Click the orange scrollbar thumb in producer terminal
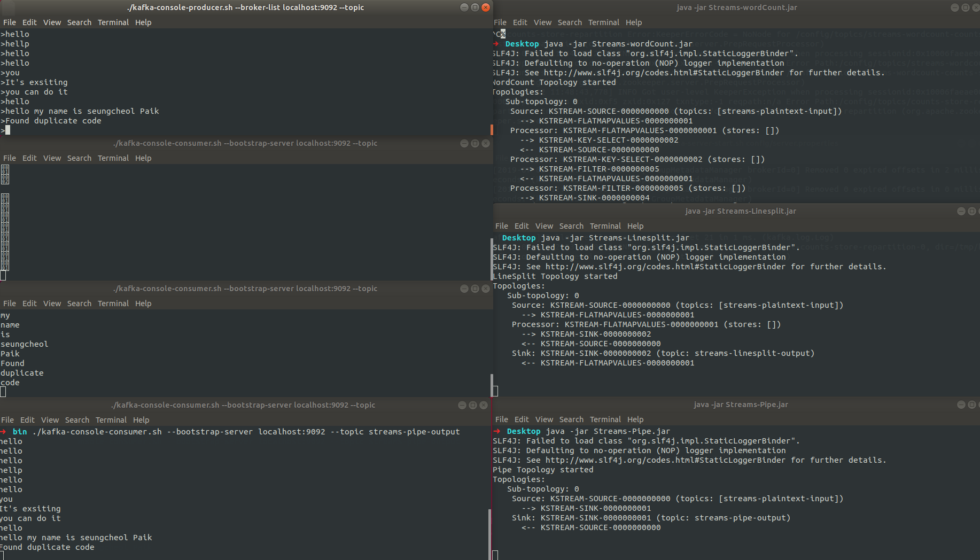This screenshot has height=560, width=980. 492,130
